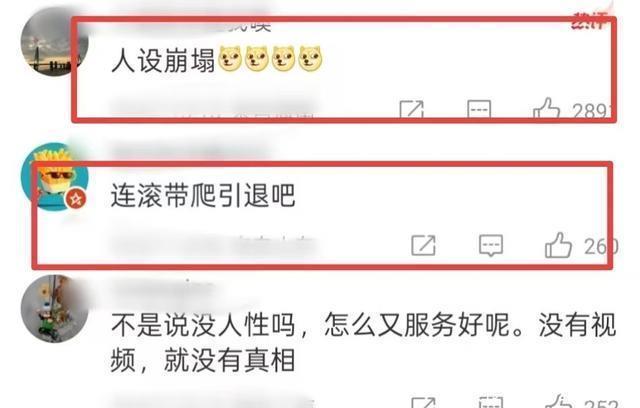640x408 pixels.
Task: Open the bridge-photo avatar profile
Action: pos(55,42)
